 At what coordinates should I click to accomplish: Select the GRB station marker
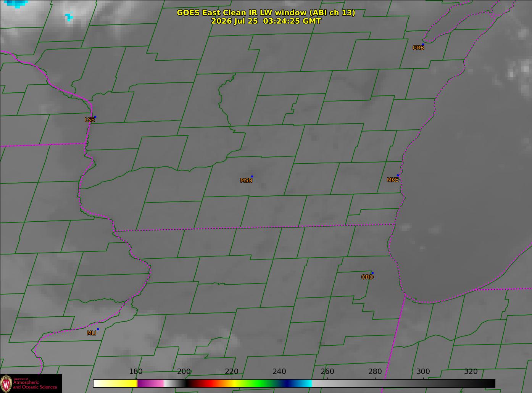pos(423,44)
